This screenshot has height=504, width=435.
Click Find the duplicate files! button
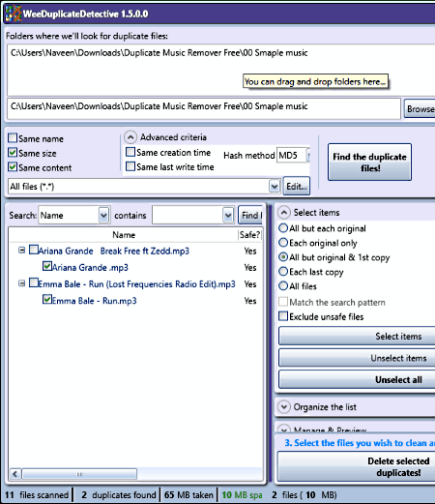[369, 163]
